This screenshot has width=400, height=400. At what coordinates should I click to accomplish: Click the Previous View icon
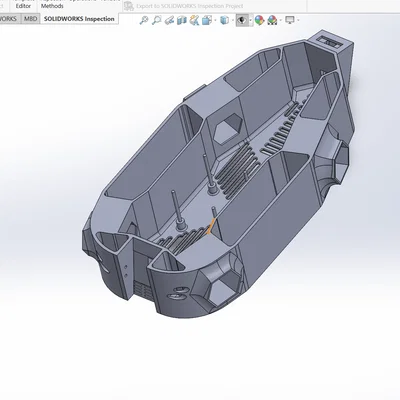pos(169,20)
